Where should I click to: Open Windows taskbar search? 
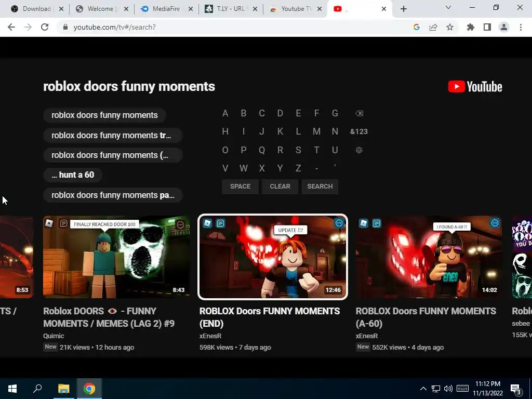coord(37,389)
